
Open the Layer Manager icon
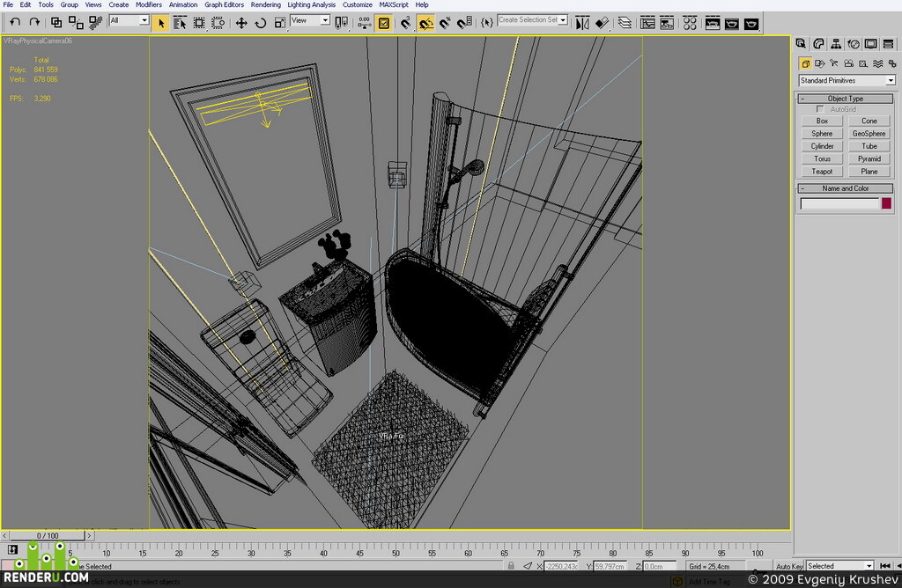click(625, 23)
